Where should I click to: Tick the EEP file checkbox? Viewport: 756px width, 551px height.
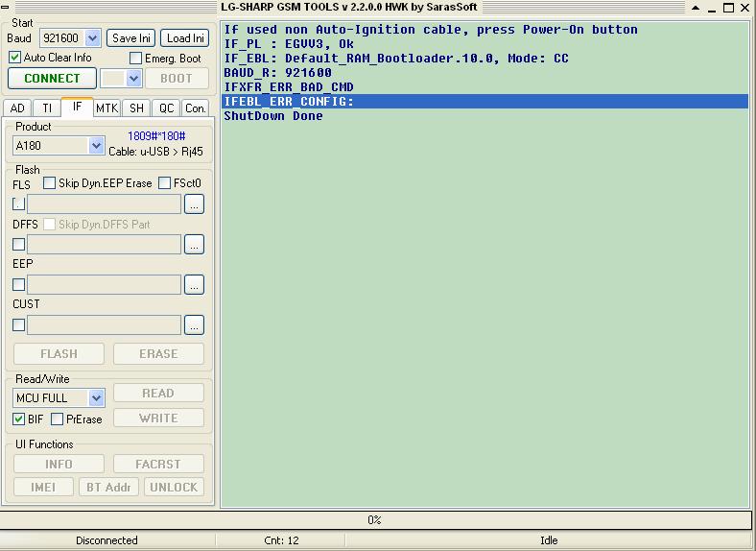pyautogui.click(x=18, y=285)
